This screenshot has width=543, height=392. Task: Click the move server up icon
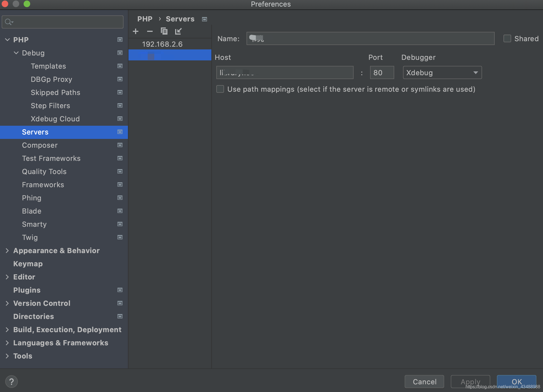pyautogui.click(x=178, y=31)
